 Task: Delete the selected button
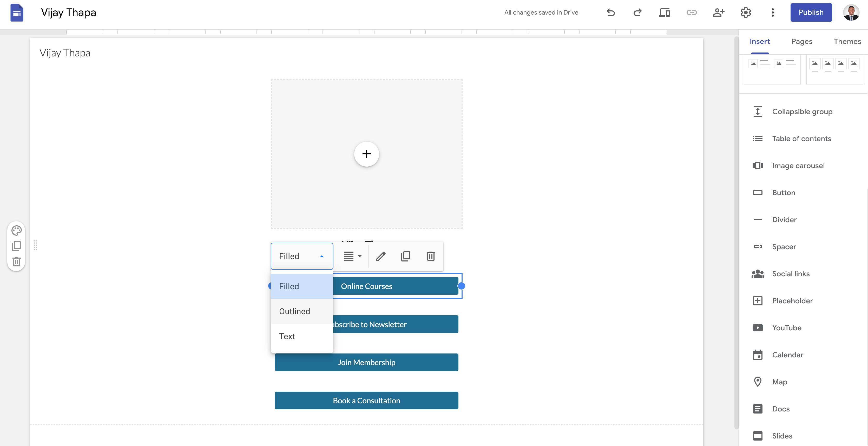[x=431, y=256]
